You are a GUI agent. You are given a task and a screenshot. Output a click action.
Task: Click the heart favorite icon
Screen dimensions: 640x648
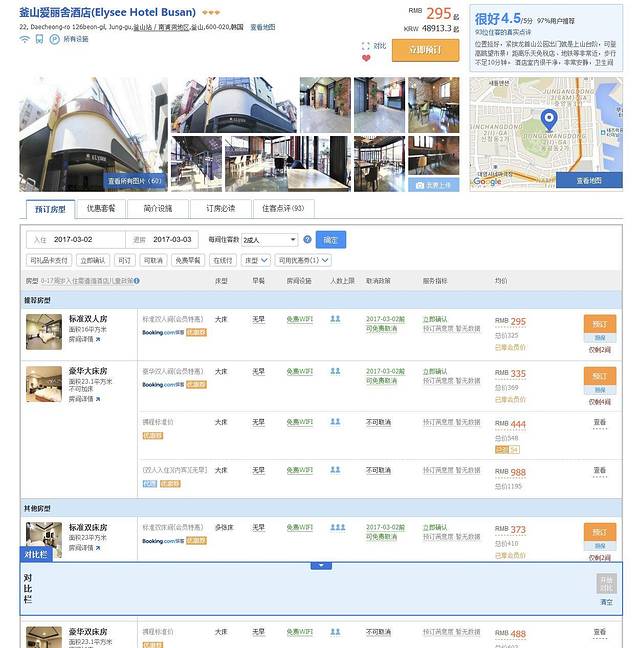click(x=366, y=58)
